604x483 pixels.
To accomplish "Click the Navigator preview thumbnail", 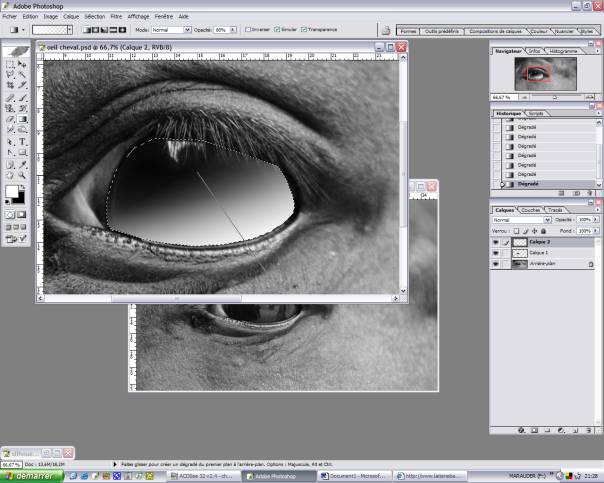I will click(x=545, y=74).
